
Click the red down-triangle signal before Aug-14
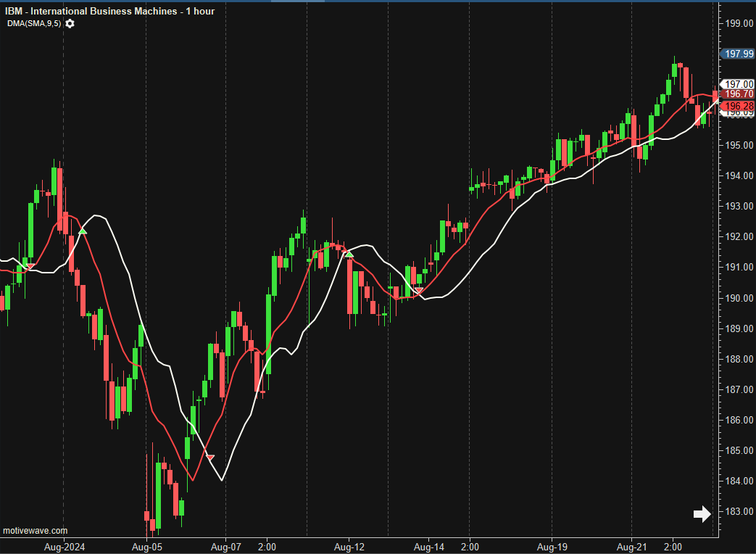click(418, 291)
